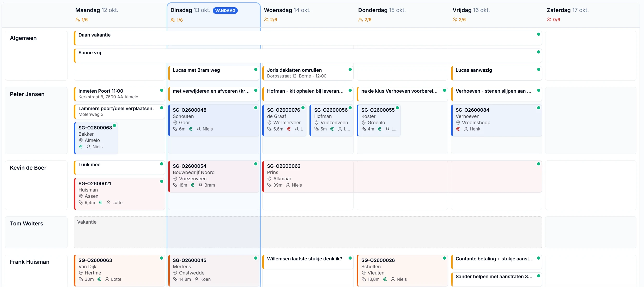The image size is (644, 287).
Task: Click the green euro icon on SG-O2600055 Koster
Action: (380, 129)
